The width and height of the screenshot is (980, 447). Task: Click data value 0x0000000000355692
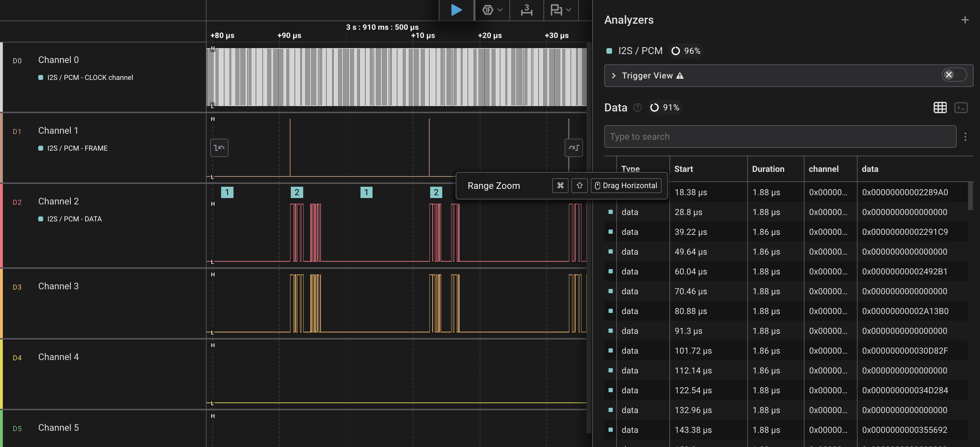[904, 430]
